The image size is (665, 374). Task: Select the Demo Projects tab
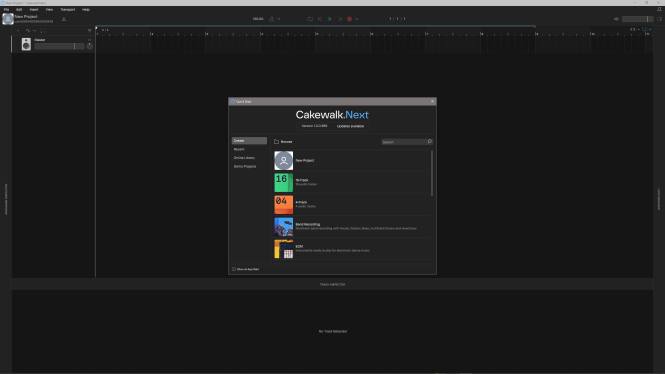point(245,166)
